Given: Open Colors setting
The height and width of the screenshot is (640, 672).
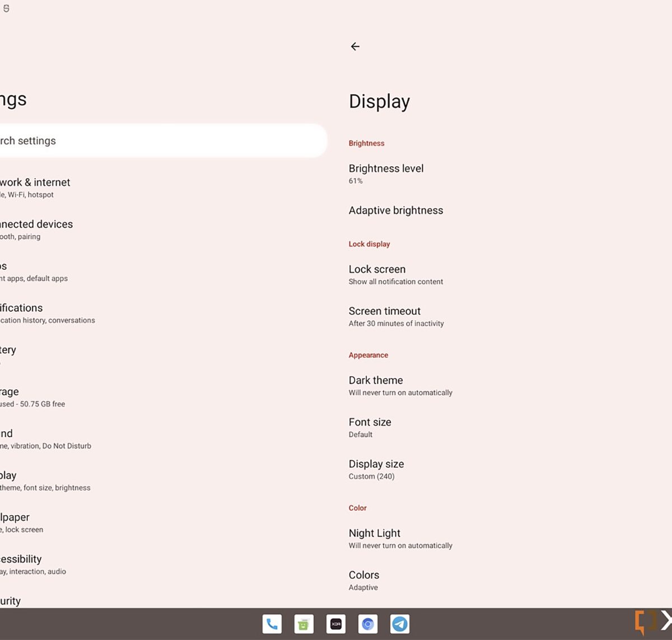Looking at the screenshot, I should coord(364,580).
